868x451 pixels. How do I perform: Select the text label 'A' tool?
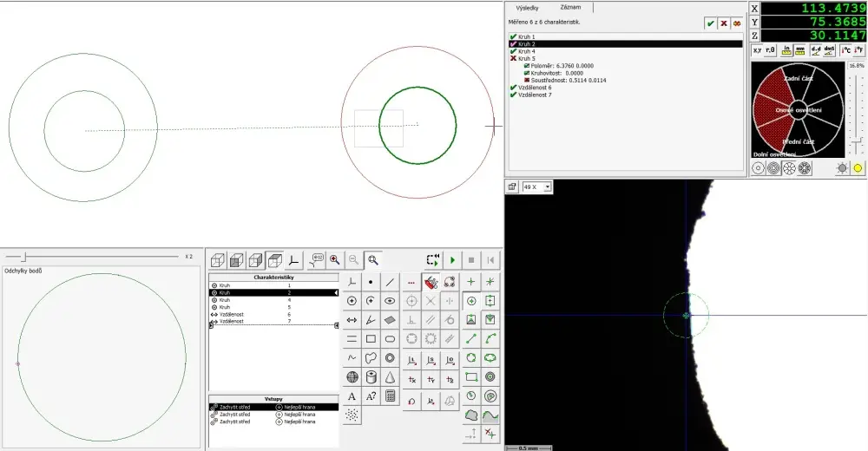[x=352, y=396]
